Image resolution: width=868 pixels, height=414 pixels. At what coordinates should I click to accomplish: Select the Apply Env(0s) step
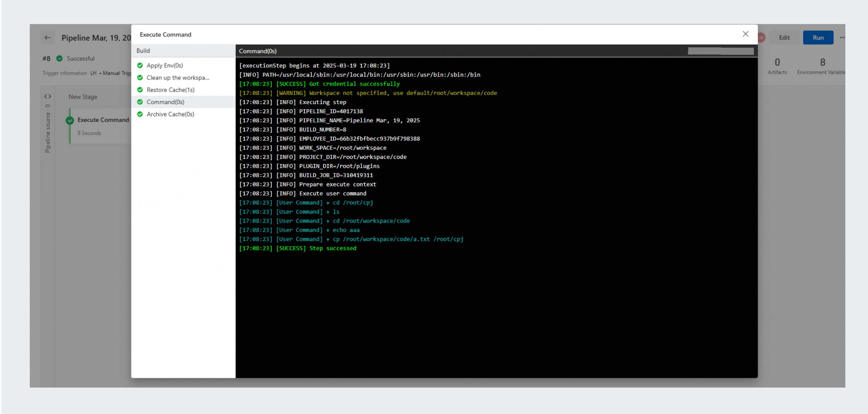coord(165,66)
